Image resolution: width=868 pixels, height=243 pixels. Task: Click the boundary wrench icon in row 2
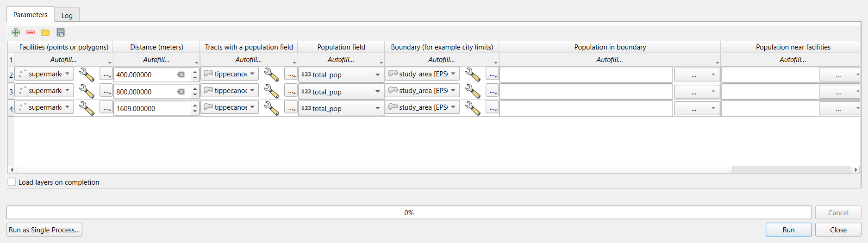[x=473, y=75]
